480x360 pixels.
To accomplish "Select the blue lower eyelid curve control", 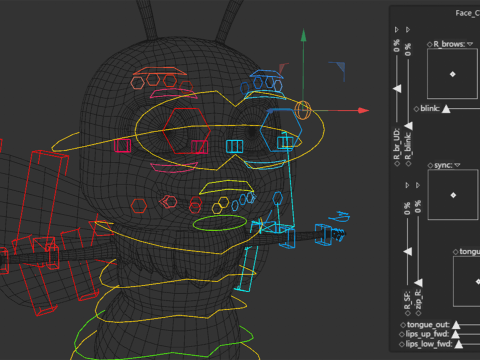I will tap(265, 164).
